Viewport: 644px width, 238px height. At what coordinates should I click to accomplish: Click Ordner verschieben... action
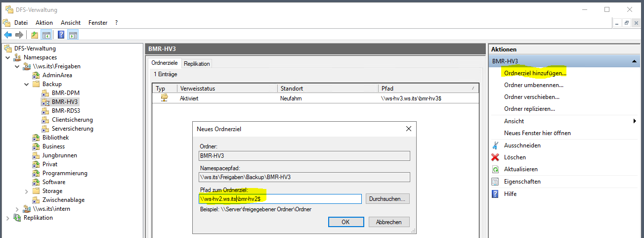click(x=532, y=97)
